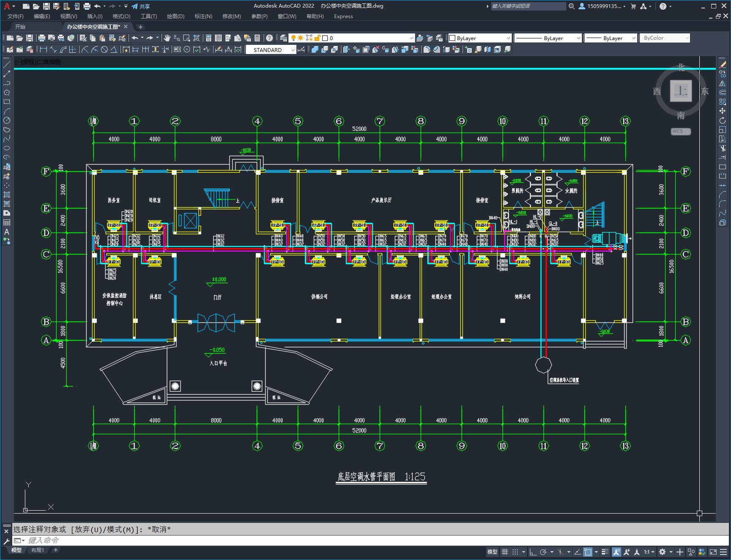Open the layer dropdown list
Viewport: 731px width, 560px height.
point(411,38)
